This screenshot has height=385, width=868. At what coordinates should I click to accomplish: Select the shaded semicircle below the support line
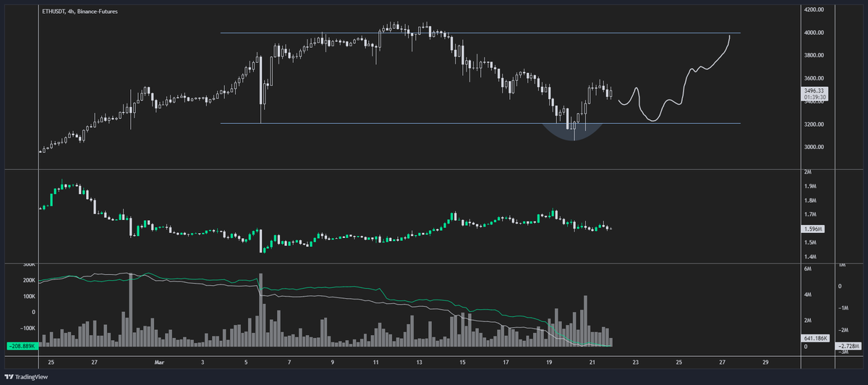coord(572,132)
